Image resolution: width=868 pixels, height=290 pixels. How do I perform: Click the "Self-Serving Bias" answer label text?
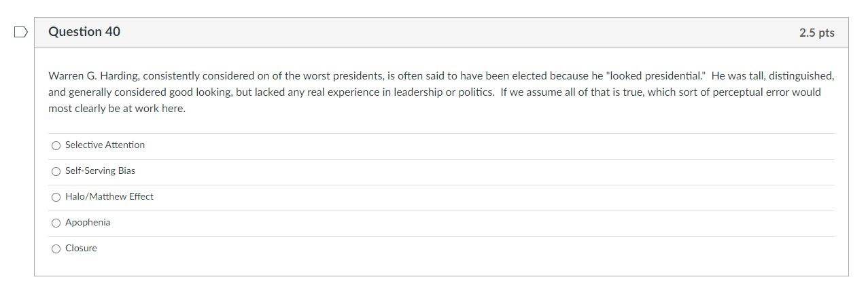(100, 171)
